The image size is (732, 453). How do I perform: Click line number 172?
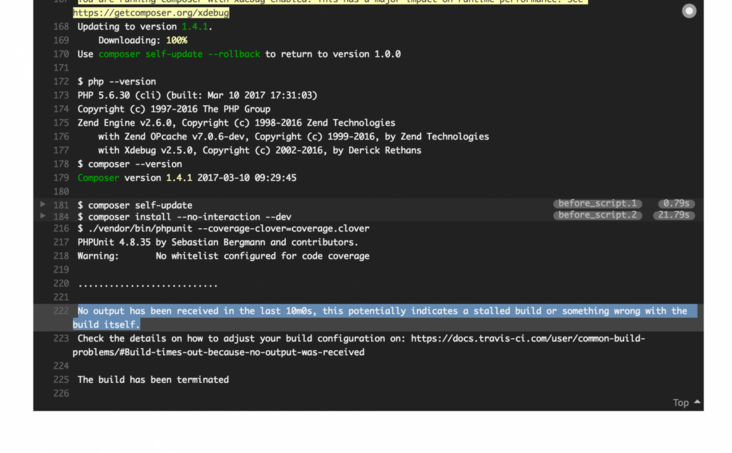pos(61,81)
